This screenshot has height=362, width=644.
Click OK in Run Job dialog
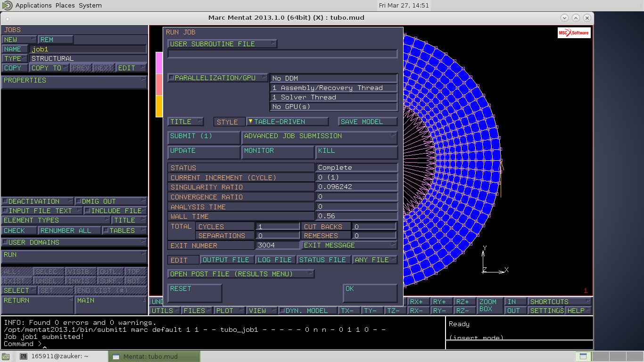click(x=370, y=293)
